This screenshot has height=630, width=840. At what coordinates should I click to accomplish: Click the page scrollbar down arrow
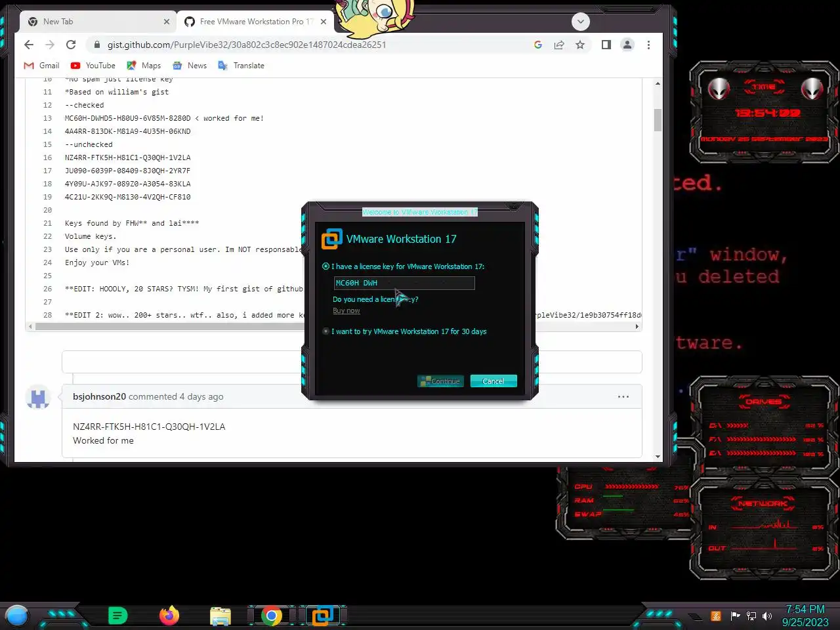(x=658, y=457)
